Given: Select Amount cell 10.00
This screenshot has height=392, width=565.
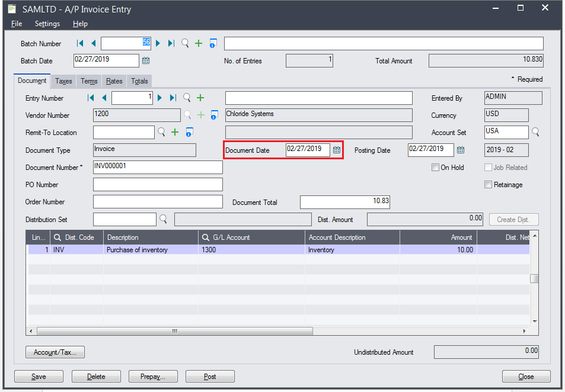Looking at the screenshot, I should coord(439,249).
